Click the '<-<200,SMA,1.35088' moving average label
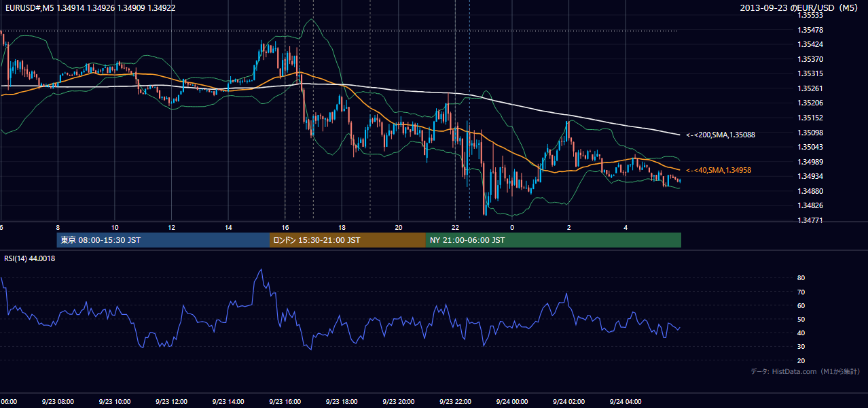This screenshot has width=868, height=408. pos(720,135)
